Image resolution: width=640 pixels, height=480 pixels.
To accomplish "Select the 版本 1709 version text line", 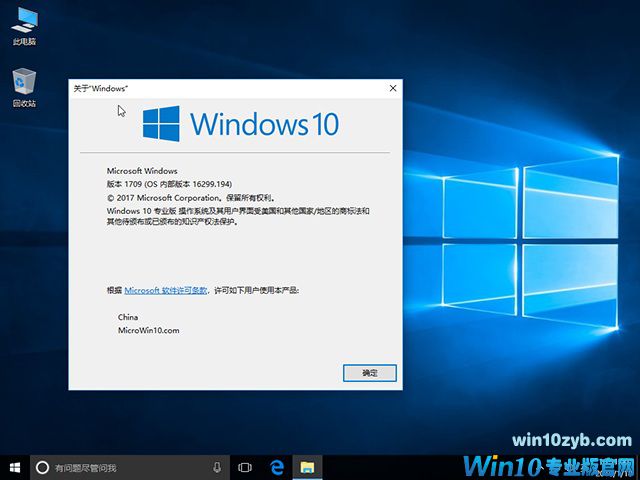I will 169,184.
